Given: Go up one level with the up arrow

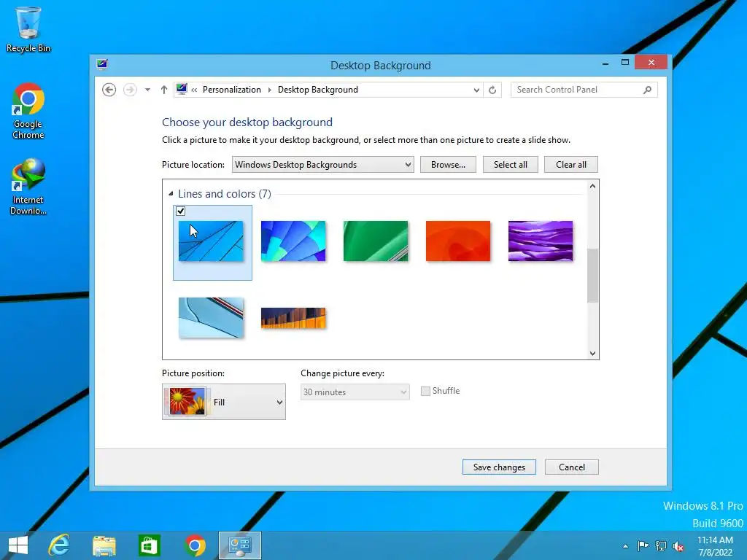Looking at the screenshot, I should 164,90.
